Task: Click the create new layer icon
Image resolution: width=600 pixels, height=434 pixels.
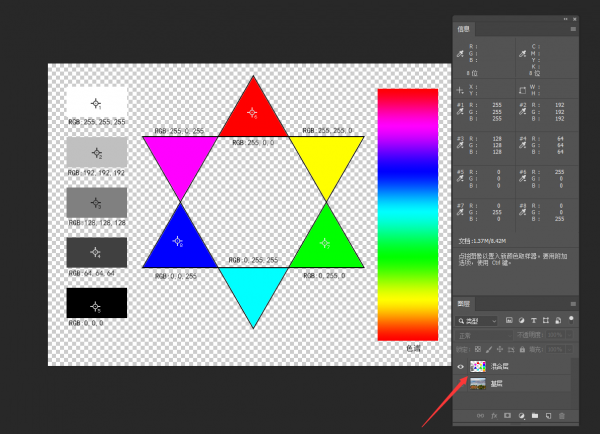Action: [x=548, y=414]
